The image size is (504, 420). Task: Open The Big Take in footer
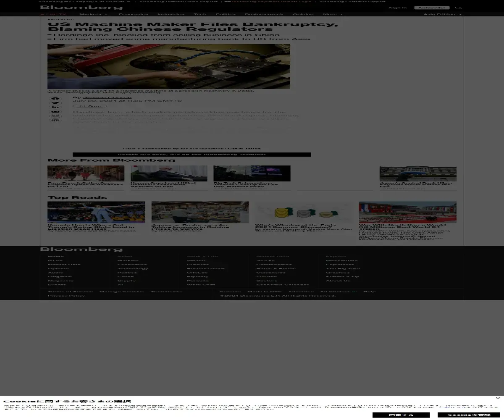click(343, 268)
